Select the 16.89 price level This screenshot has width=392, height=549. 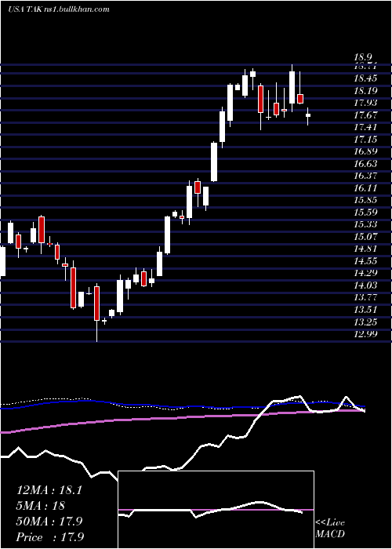pyautogui.click(x=365, y=151)
